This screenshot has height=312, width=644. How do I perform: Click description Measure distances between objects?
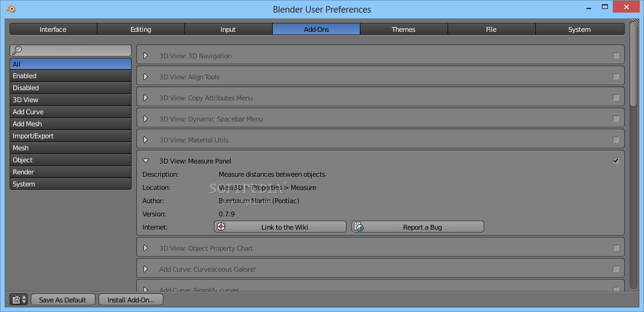(x=272, y=174)
